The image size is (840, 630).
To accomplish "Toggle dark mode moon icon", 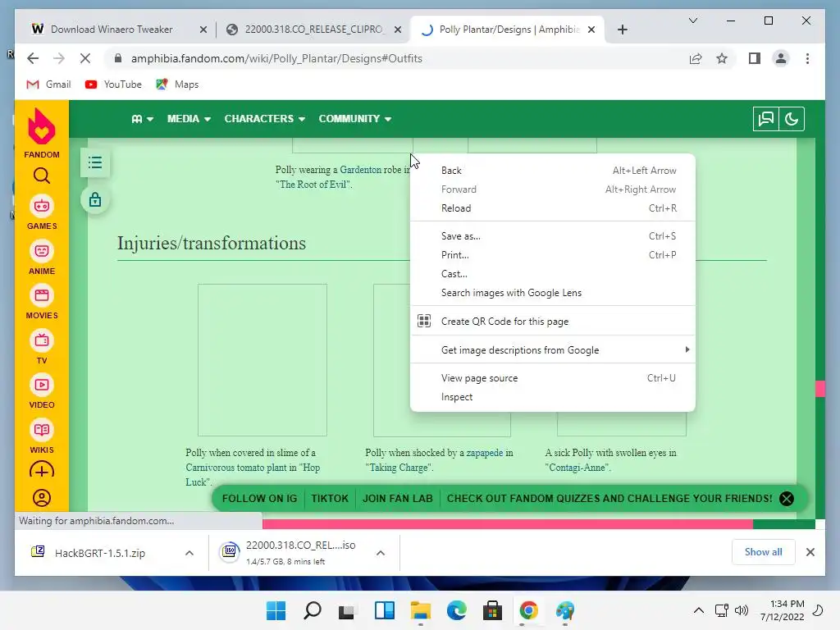I will click(x=792, y=119).
